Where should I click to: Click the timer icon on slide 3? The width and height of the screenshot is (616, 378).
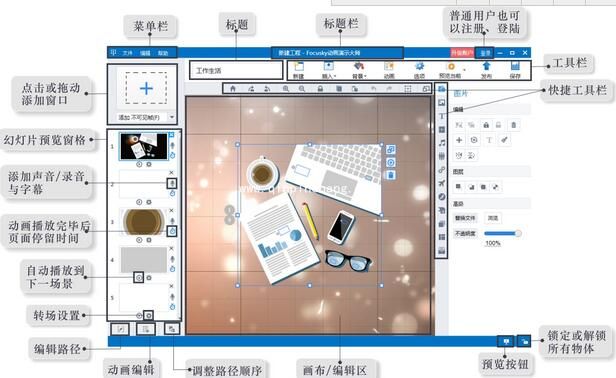click(172, 231)
